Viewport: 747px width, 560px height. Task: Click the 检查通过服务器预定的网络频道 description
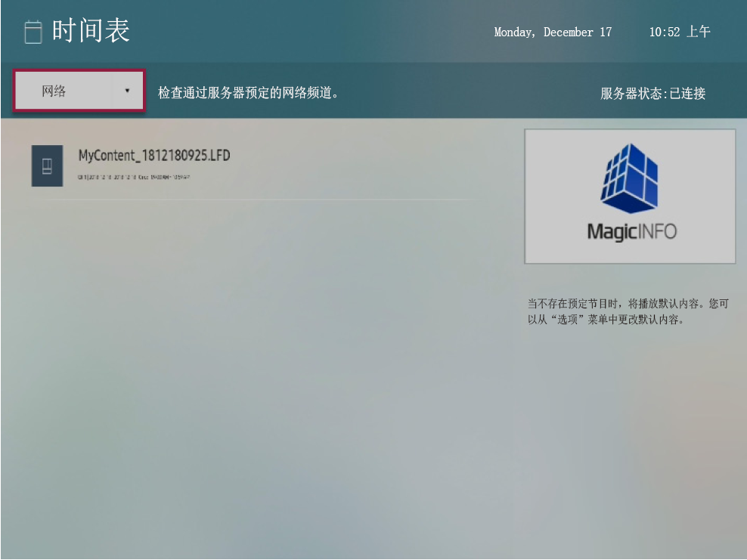click(247, 93)
